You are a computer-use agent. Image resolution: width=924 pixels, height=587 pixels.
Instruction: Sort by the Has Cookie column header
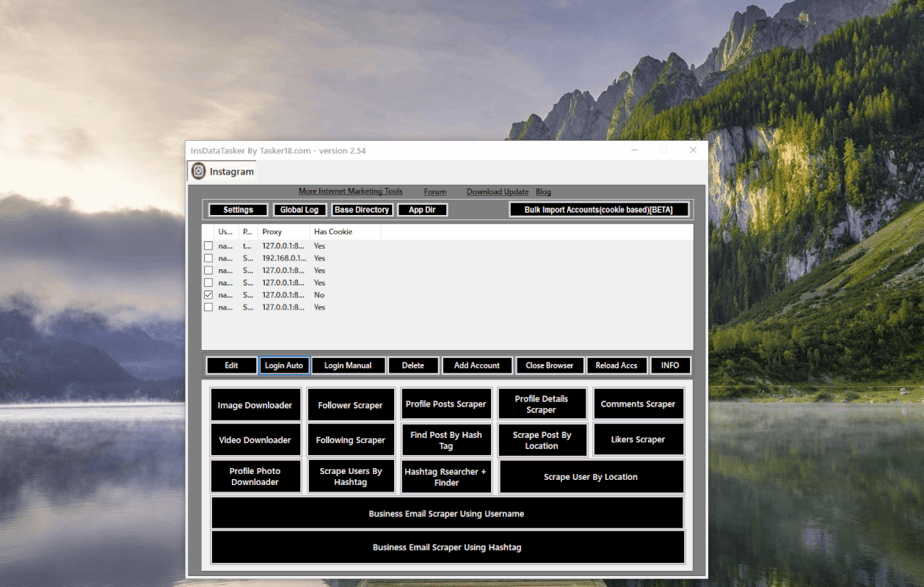345,232
